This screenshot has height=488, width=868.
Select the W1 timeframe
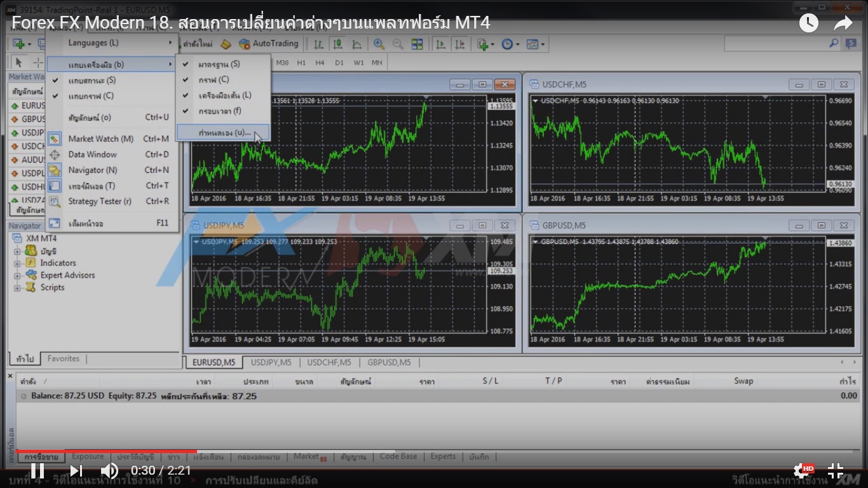pyautogui.click(x=358, y=62)
